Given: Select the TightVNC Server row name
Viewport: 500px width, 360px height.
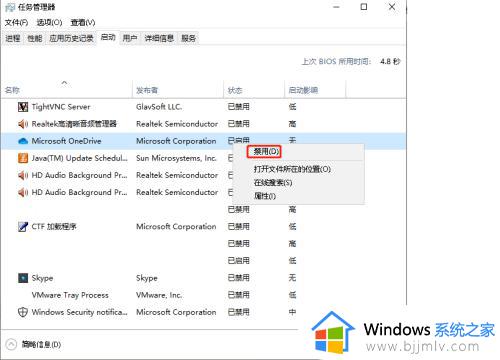Looking at the screenshot, I should pyautogui.click(x=61, y=107).
